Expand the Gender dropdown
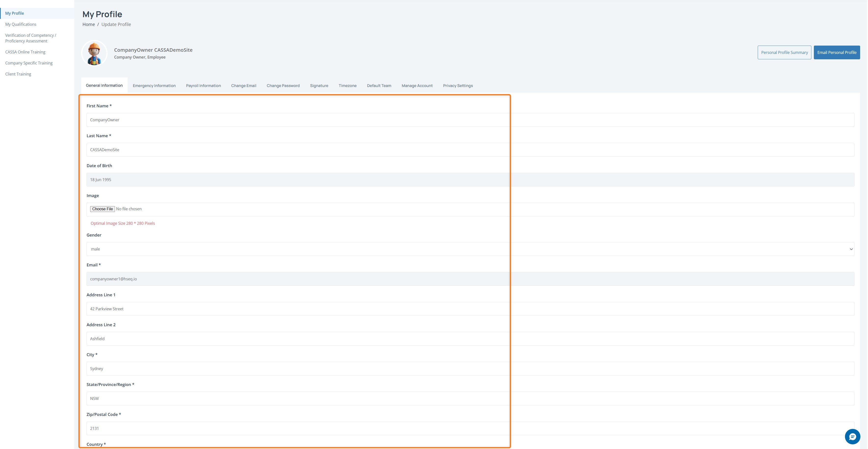This screenshot has width=868, height=449. 470,249
